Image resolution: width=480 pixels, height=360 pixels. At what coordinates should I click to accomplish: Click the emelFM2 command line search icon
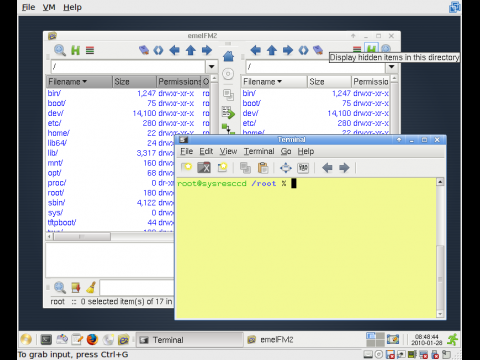tap(60, 287)
